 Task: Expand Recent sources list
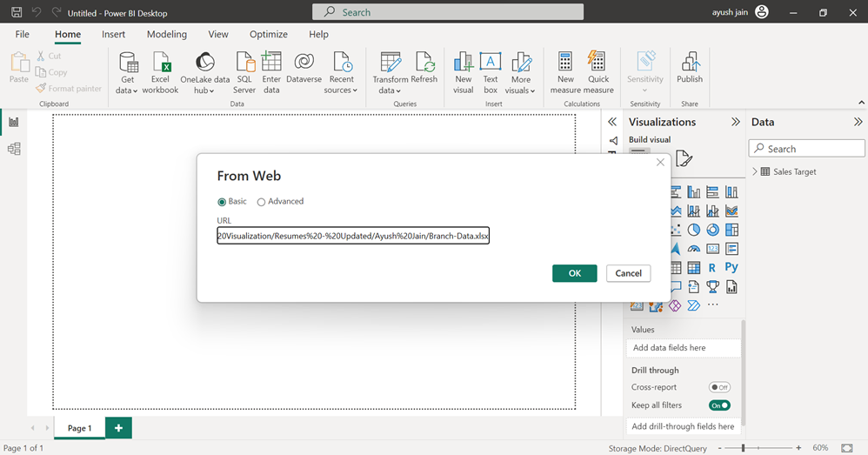point(341,72)
